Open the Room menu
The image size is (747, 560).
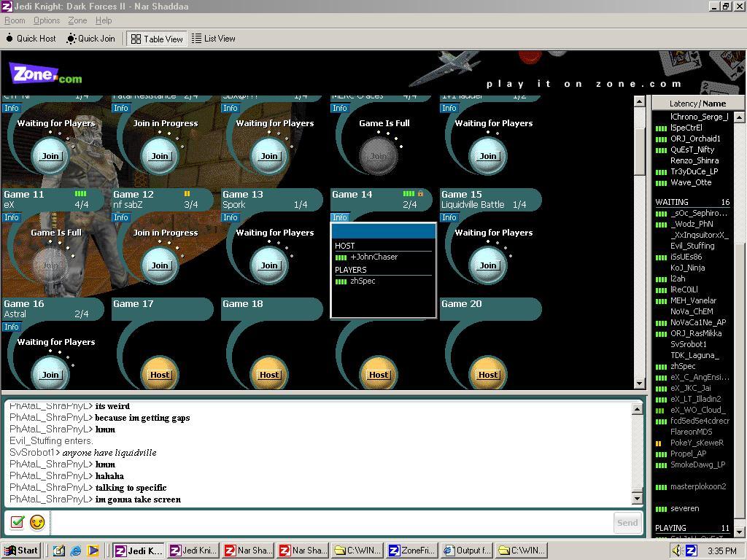(x=15, y=20)
